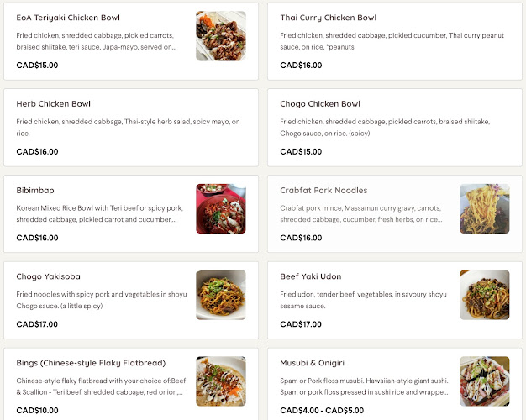Click the Bibimbap item title
This screenshot has height=420, width=526.
pyautogui.click(x=35, y=191)
